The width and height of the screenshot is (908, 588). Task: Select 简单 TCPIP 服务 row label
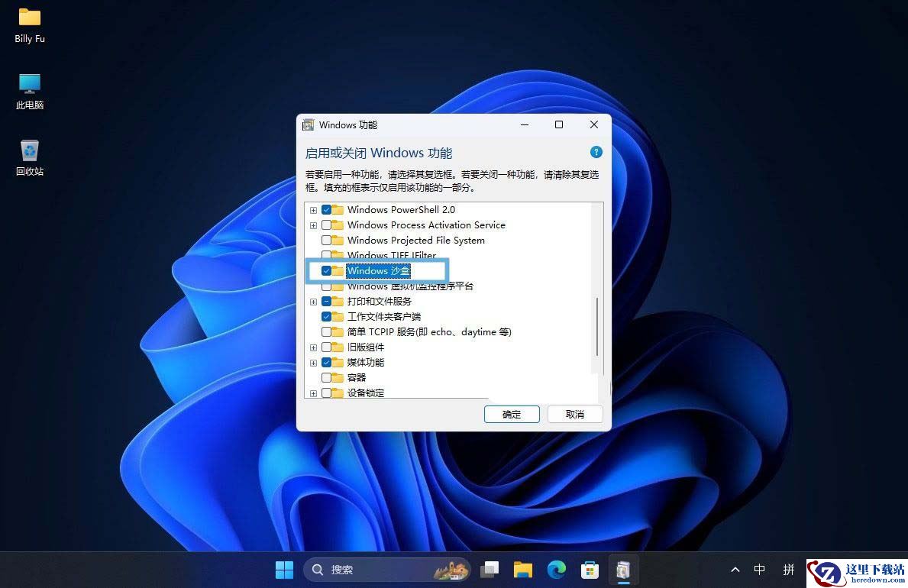click(x=429, y=331)
